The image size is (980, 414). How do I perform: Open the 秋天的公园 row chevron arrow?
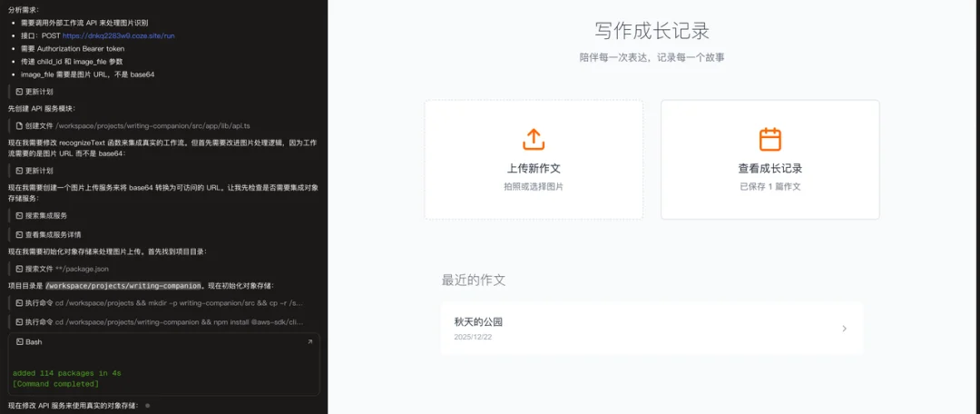(x=844, y=329)
